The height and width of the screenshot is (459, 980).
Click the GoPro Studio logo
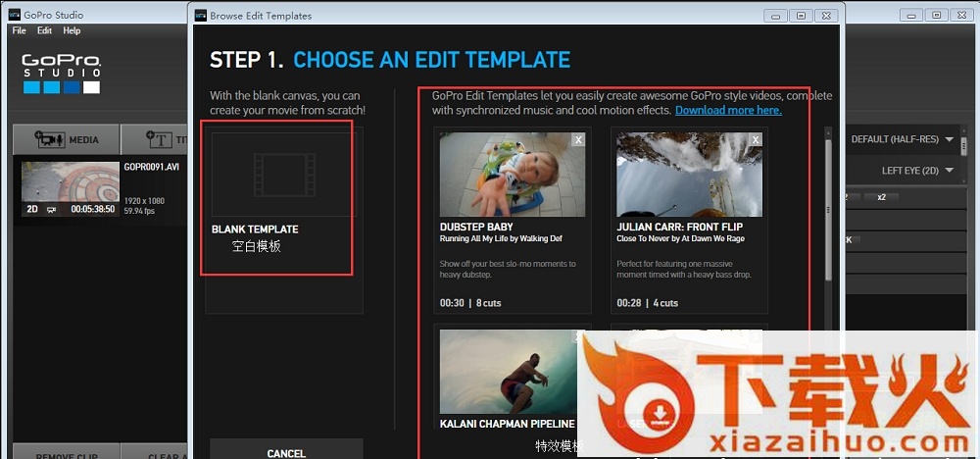coord(61,75)
